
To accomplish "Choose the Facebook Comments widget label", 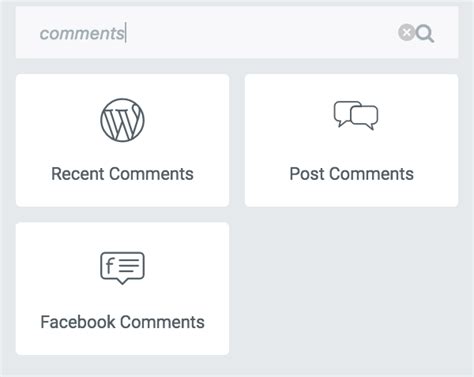I will click(x=122, y=322).
